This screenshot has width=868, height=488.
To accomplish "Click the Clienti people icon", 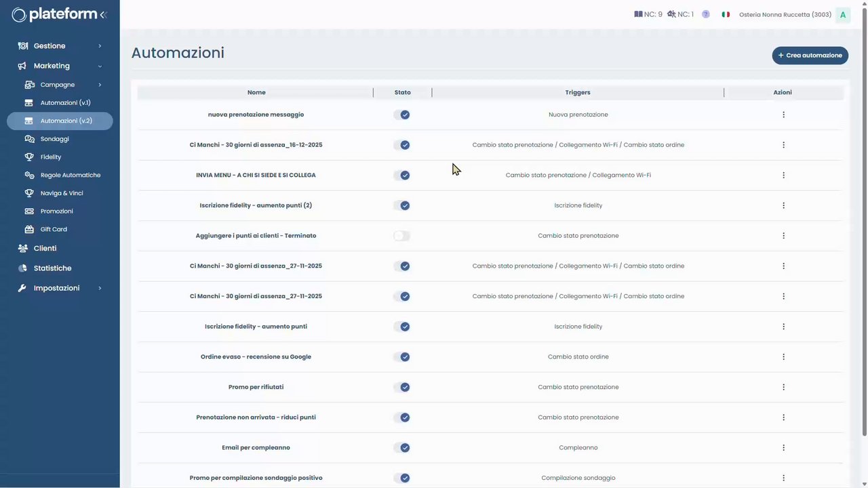I will [23, 249].
